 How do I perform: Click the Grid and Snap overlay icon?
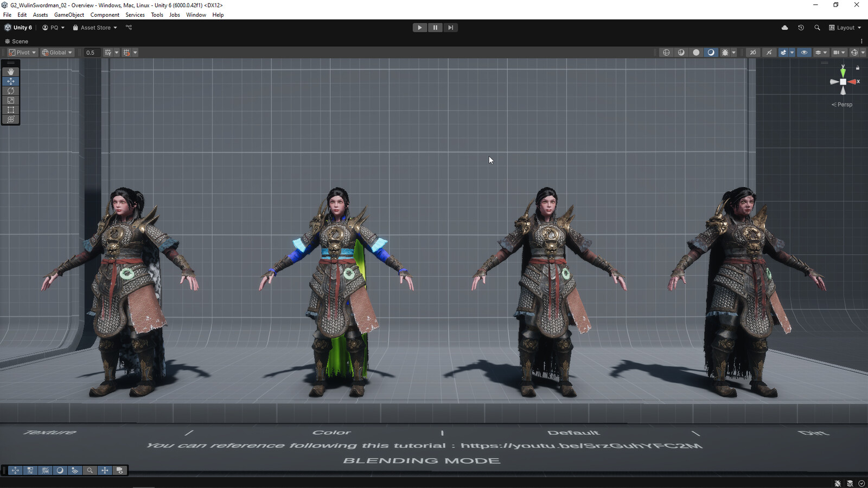[46, 471]
